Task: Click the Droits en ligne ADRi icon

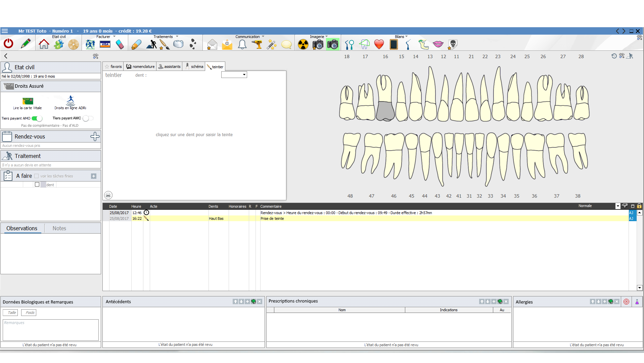Action: 70,100
